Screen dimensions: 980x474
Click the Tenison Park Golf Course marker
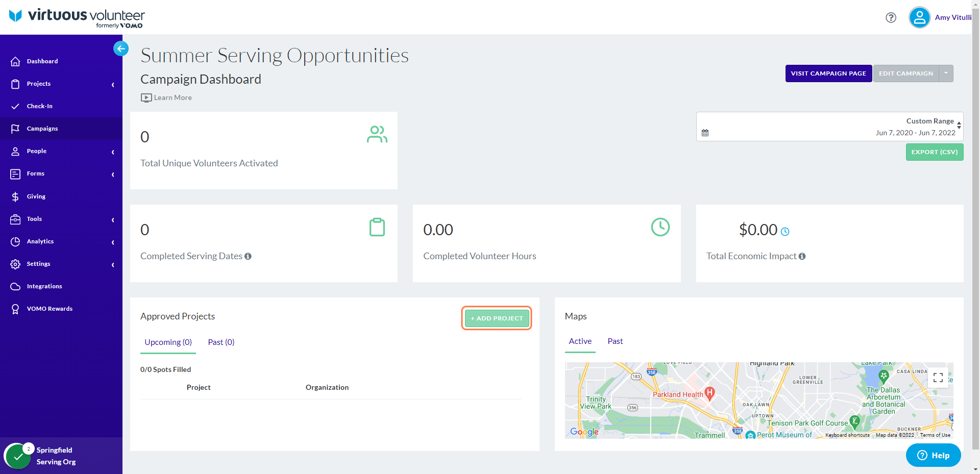[x=855, y=421]
